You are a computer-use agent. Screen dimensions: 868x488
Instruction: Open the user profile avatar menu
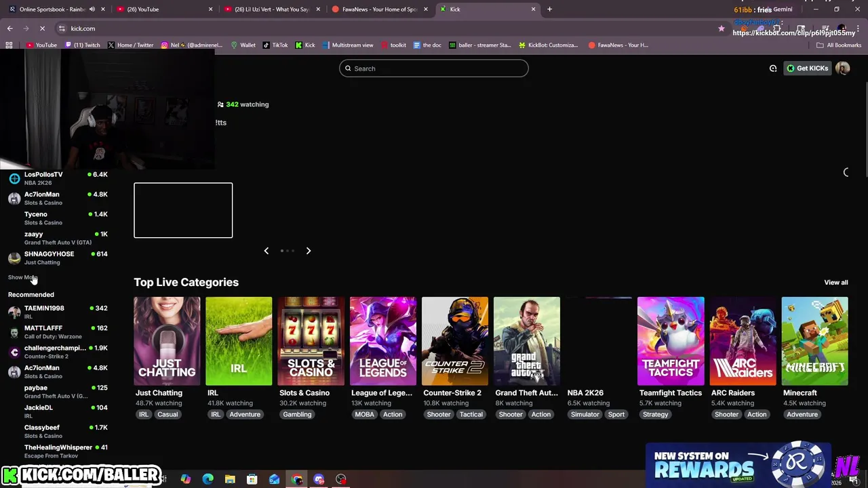(842, 68)
